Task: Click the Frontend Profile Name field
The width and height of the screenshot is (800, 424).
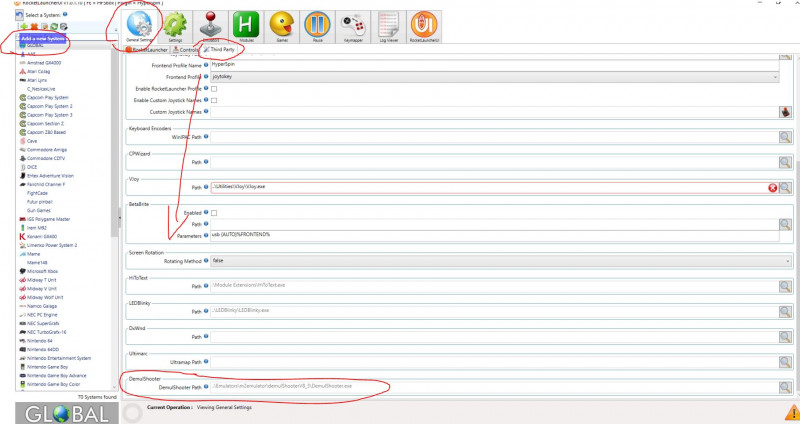Action: coord(494,65)
